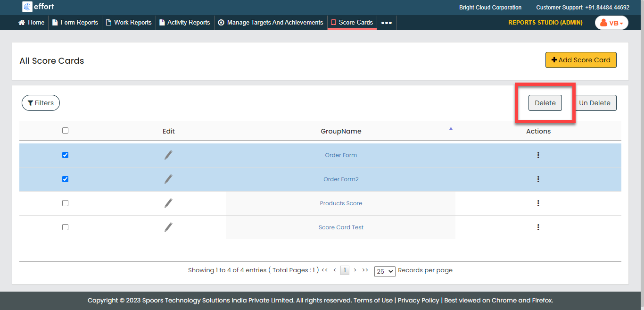Click the Privacy Policy footer link
The image size is (644, 310).
point(418,300)
